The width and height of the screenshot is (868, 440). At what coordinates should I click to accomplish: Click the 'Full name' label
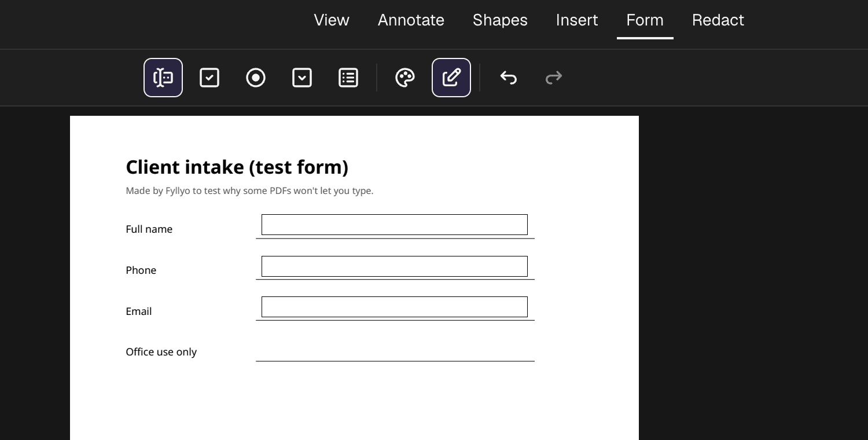(x=149, y=229)
